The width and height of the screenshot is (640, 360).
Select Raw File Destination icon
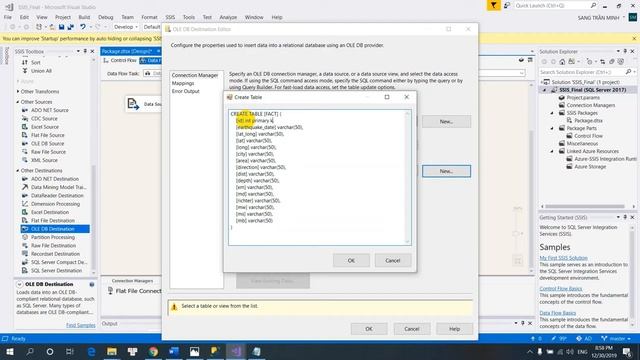coord(25,245)
